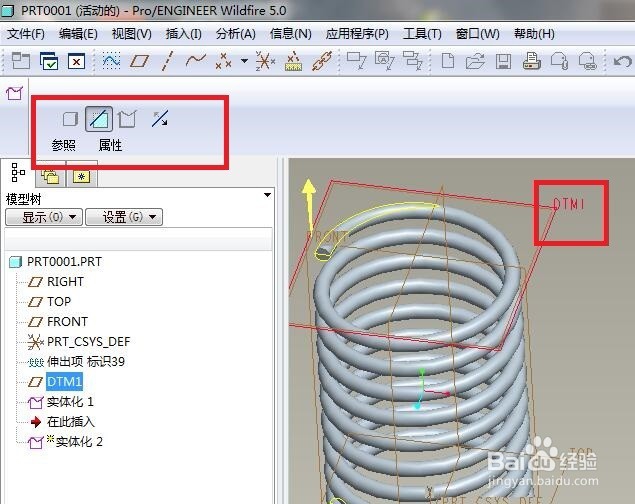
Task: Select the solid fill option in dashboard
Action: (70, 119)
